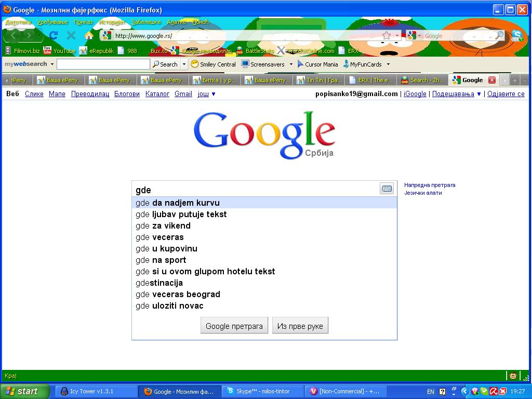Reload the page with the refresh icon
Image resolution: width=532 pixels, height=399 pixels.
point(54,35)
